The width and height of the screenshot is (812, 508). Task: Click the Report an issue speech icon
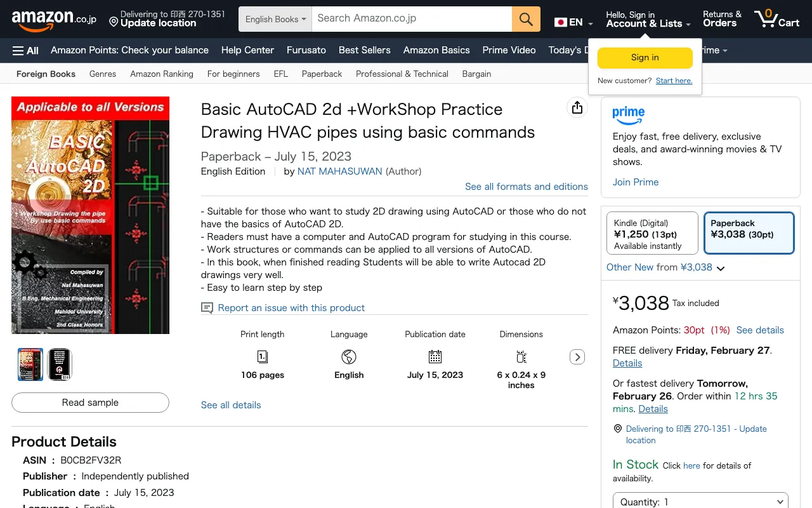(207, 308)
